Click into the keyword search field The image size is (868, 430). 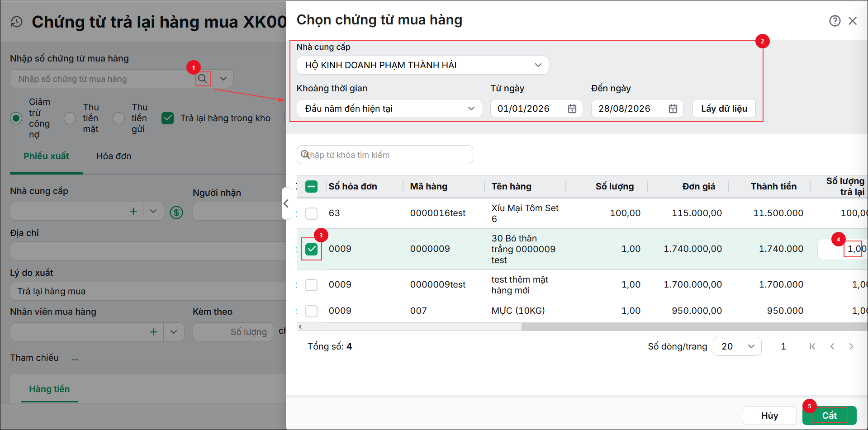384,155
